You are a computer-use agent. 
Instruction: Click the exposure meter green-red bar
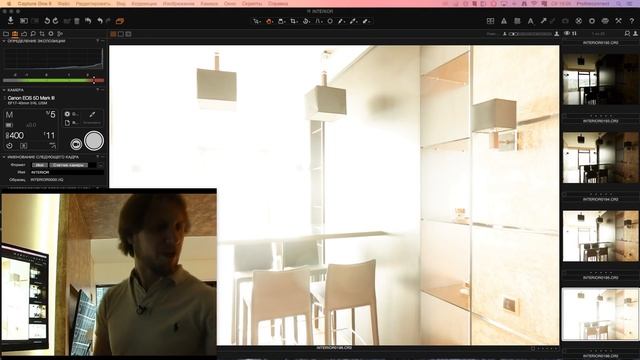[53, 80]
